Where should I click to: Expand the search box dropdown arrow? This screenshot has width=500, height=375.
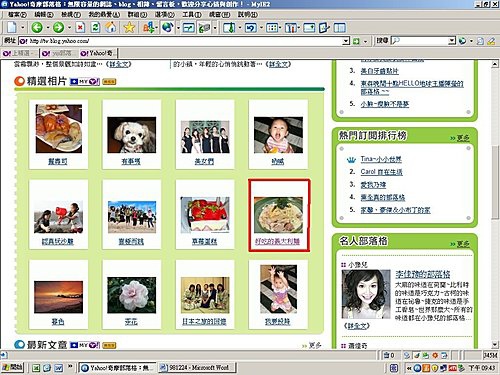point(452,41)
